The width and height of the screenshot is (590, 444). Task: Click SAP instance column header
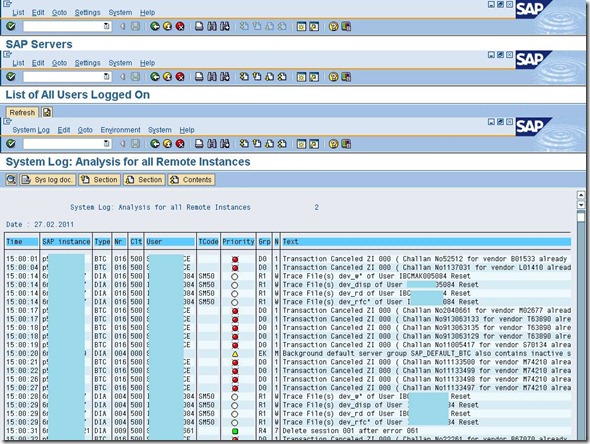[66, 242]
